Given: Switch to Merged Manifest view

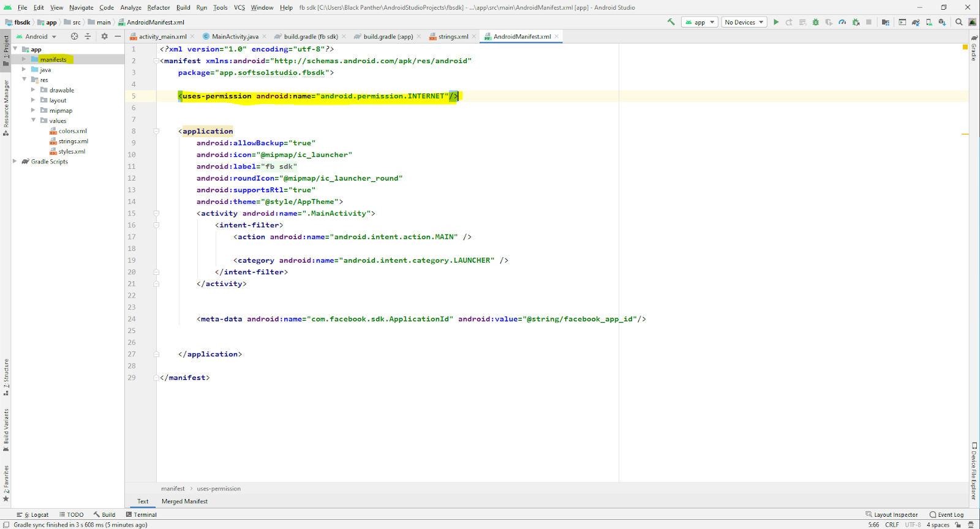Looking at the screenshot, I should pyautogui.click(x=184, y=501).
